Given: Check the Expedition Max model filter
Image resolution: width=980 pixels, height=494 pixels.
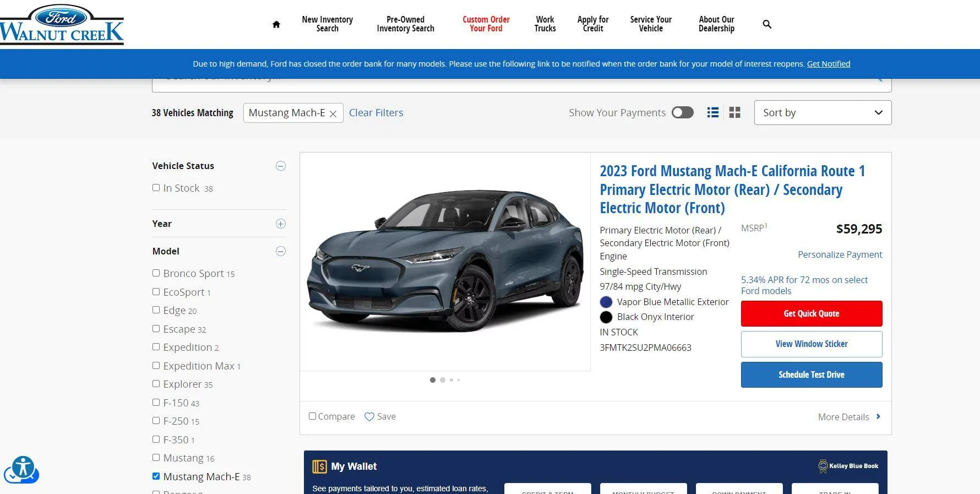Looking at the screenshot, I should [x=156, y=366].
